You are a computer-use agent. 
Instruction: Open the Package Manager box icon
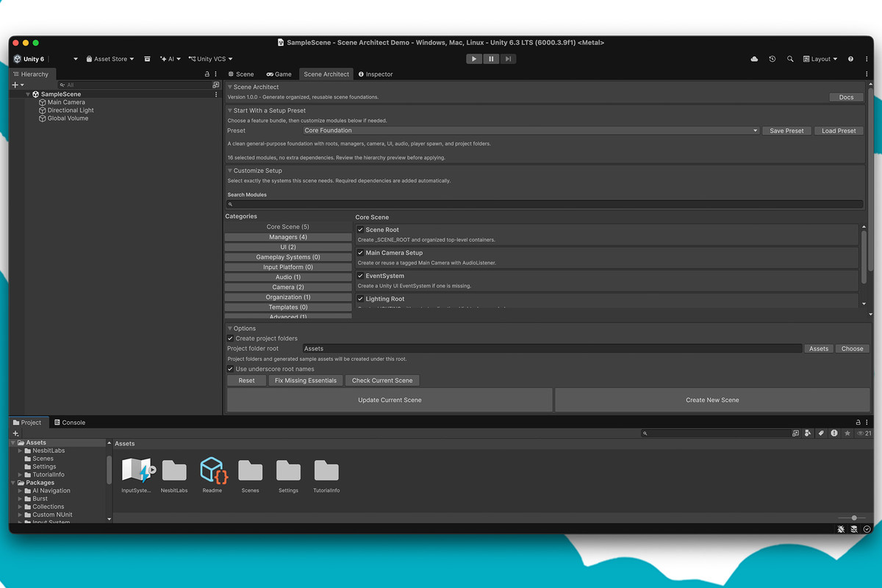point(147,59)
